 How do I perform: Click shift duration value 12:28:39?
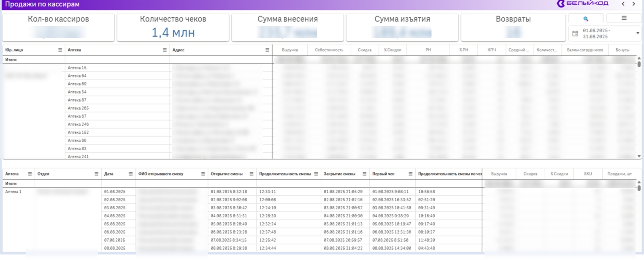[x=268, y=216]
